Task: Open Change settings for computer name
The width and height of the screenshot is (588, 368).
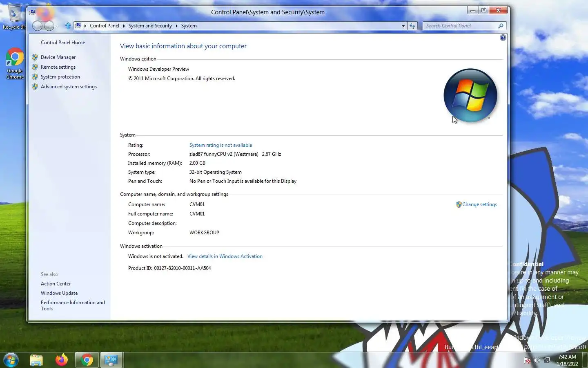Action: (479, 204)
